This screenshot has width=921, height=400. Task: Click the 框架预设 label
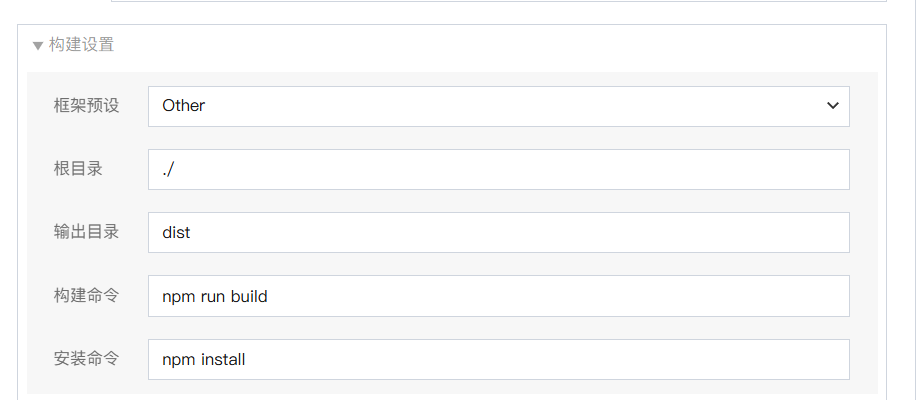86,106
